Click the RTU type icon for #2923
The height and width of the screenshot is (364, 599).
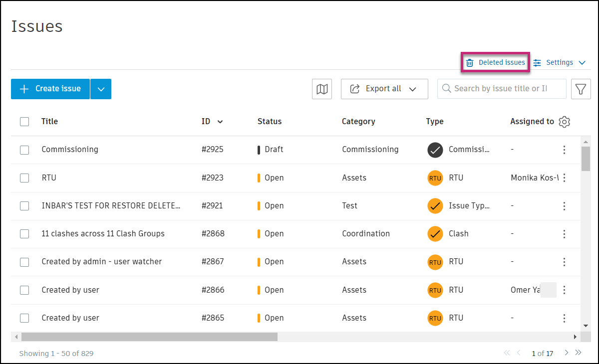pyautogui.click(x=435, y=178)
